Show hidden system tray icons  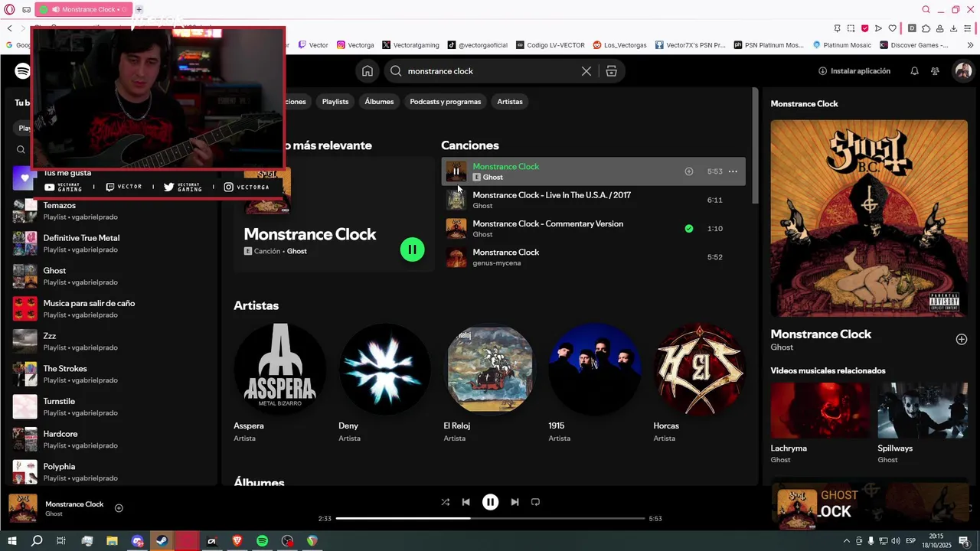tap(847, 541)
